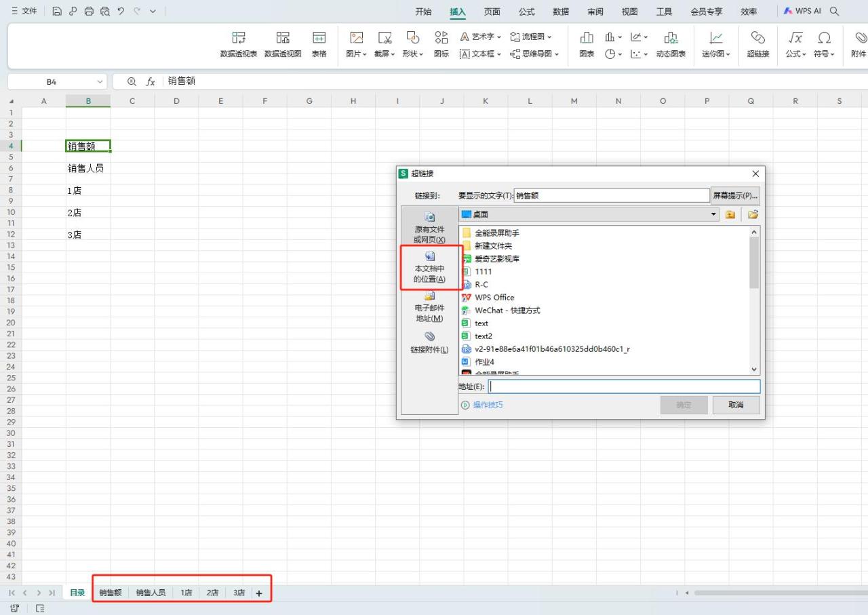Viewport: 868px width, 615px height.
Task: Click the 地址(E) address input field
Action: pyautogui.click(x=624, y=386)
